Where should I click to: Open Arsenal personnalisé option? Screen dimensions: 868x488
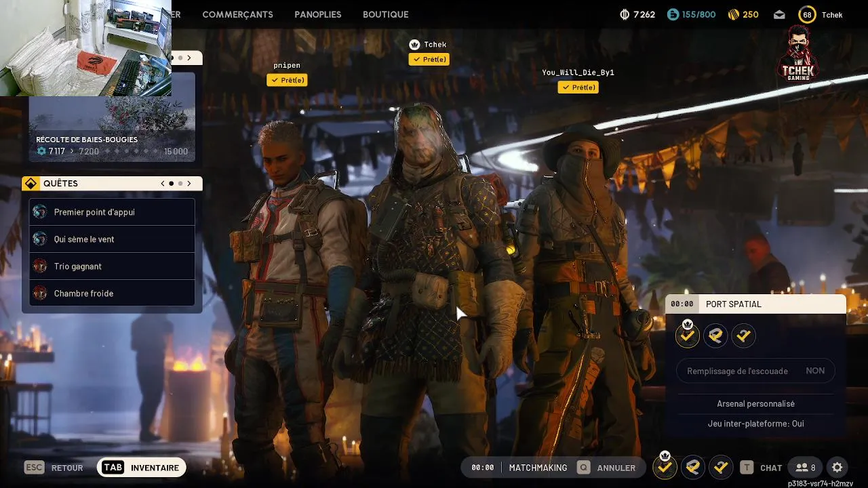click(755, 404)
